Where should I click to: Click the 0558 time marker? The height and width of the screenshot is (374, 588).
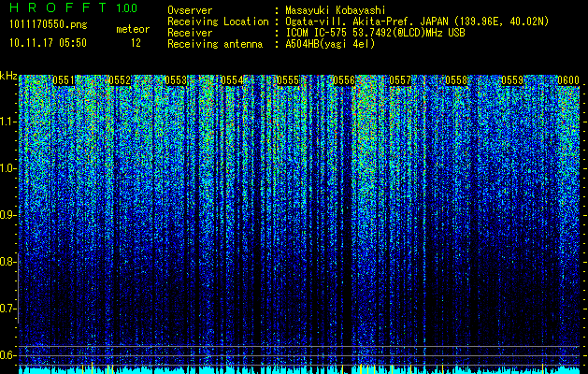[456, 80]
